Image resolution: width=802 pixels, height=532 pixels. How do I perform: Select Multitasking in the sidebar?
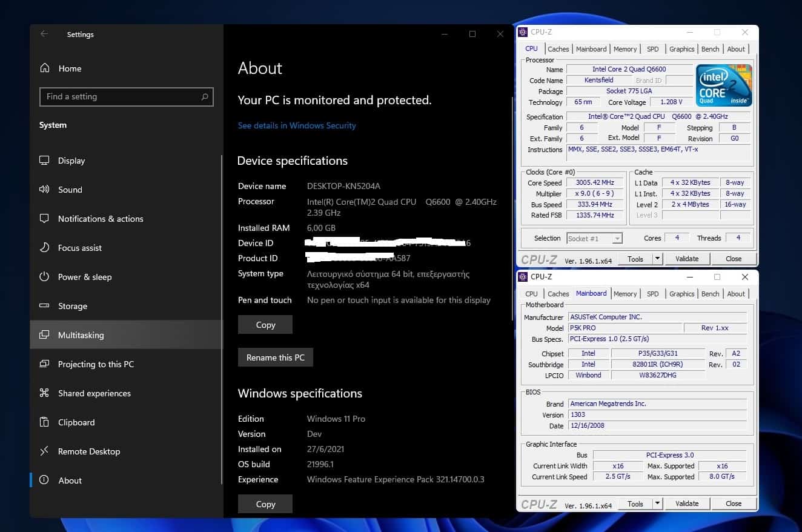[125, 335]
